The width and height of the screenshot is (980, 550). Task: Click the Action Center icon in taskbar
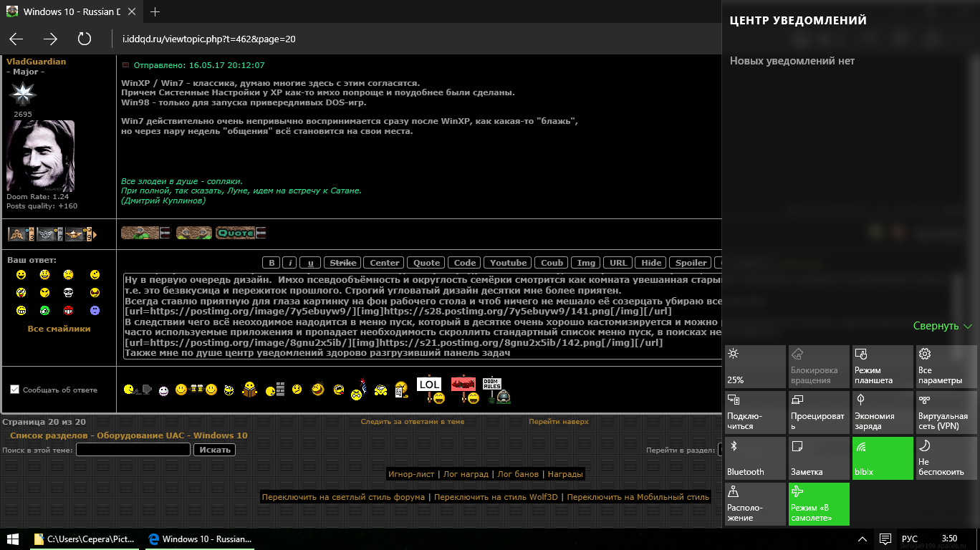point(885,539)
